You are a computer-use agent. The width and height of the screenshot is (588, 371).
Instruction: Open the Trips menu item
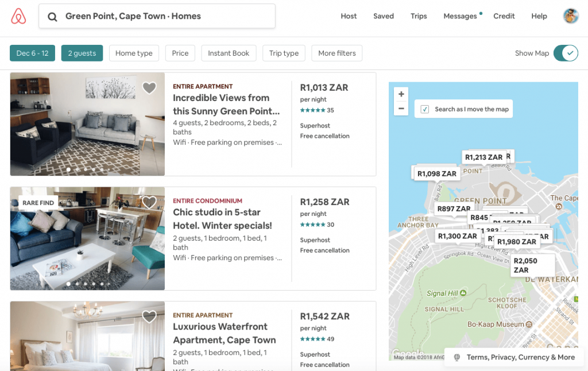[x=419, y=16]
